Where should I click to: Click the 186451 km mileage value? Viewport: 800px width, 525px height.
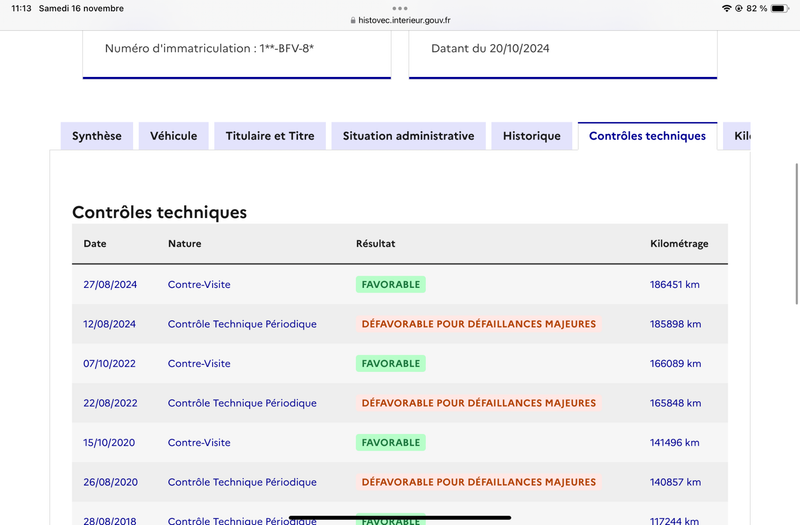pos(674,285)
